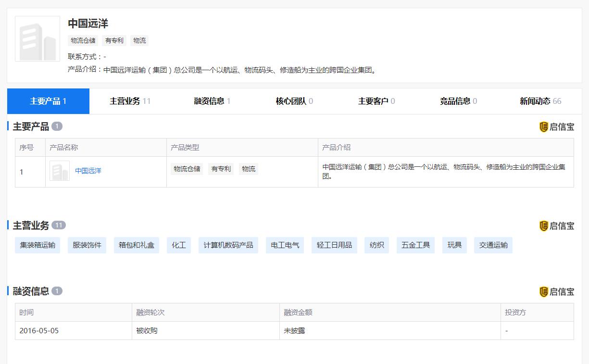Open the 中国远洋 product link in table
Image resolution: width=589 pixels, height=364 pixels.
tap(88, 171)
